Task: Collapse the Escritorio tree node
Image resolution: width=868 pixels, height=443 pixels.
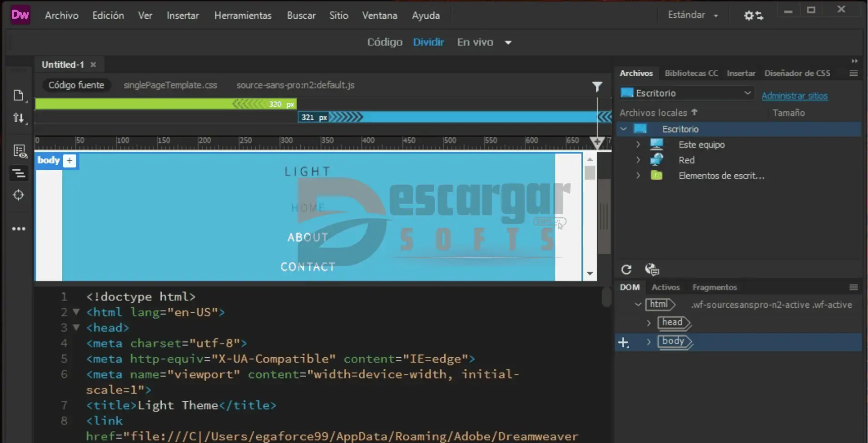Action: 624,129
